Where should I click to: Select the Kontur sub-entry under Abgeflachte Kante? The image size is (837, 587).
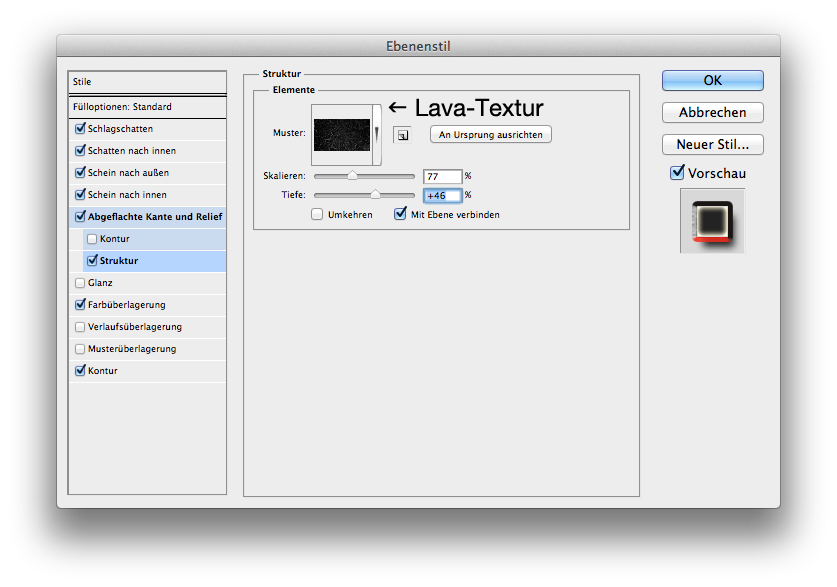[x=116, y=238]
